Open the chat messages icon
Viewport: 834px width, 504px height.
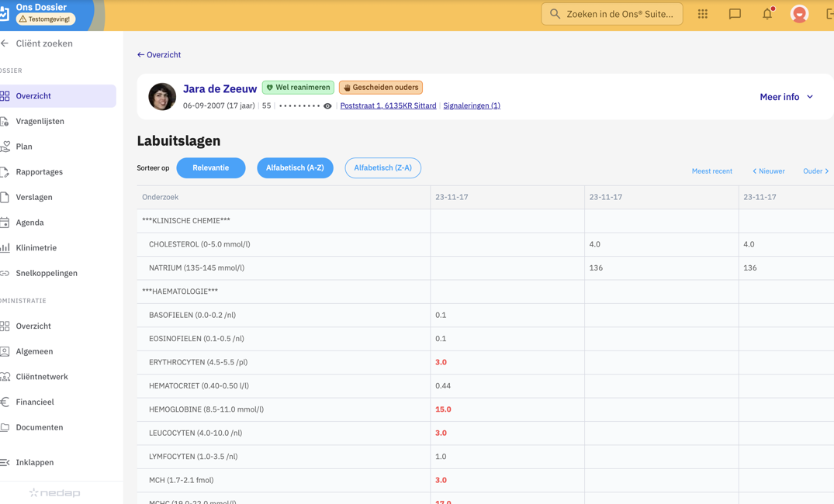click(x=734, y=14)
